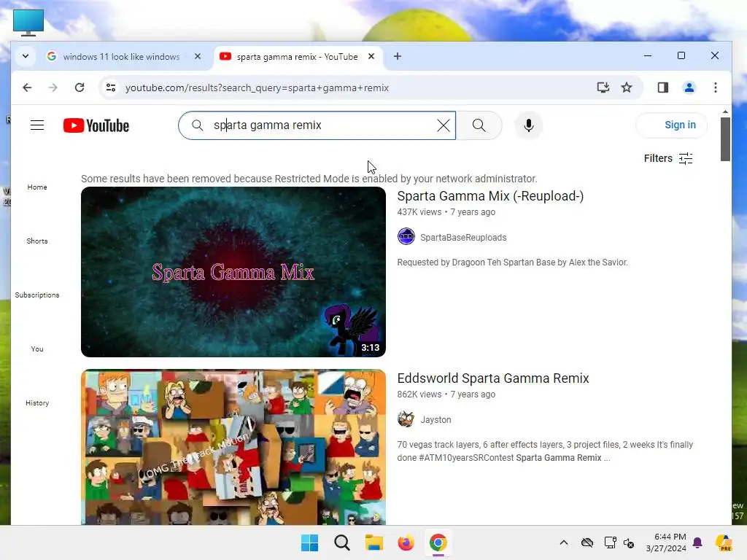
Task: Click the page vertical scrollbar thumb
Action: [725, 139]
